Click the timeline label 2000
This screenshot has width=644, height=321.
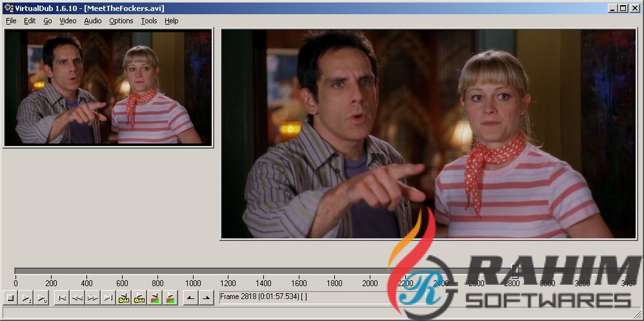tap(370, 284)
